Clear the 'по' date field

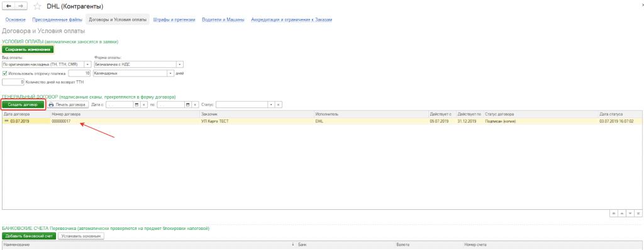tap(195, 105)
